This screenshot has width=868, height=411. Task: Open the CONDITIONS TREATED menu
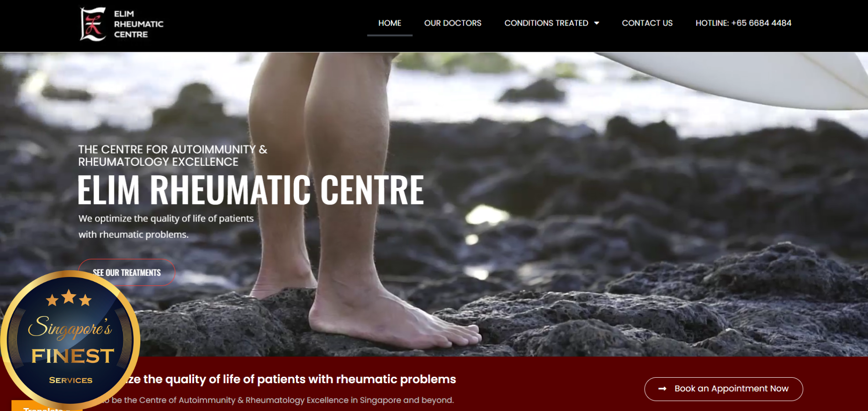546,23
